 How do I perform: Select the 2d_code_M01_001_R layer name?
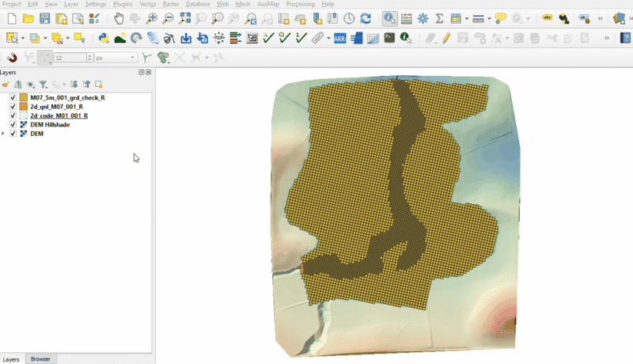click(59, 116)
